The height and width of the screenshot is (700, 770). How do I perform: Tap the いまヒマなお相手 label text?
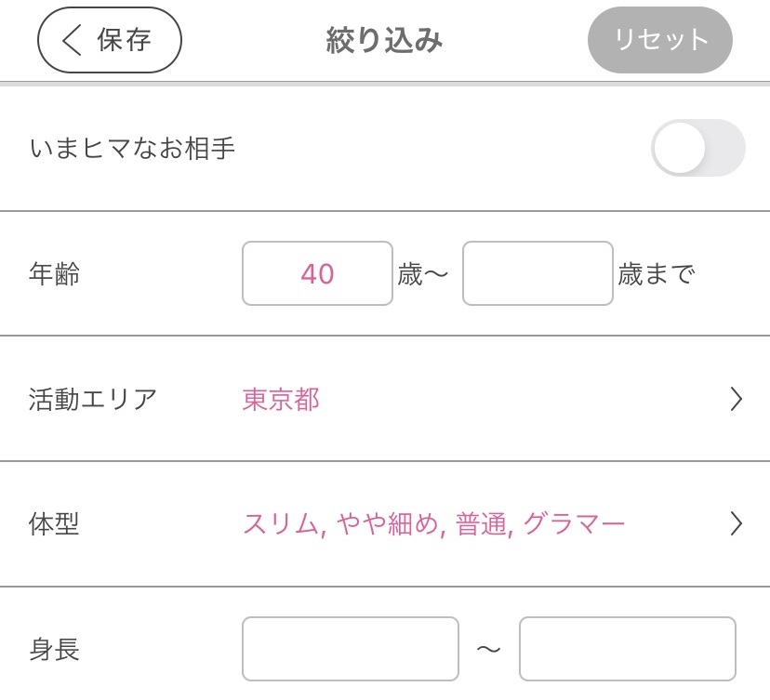(132, 148)
